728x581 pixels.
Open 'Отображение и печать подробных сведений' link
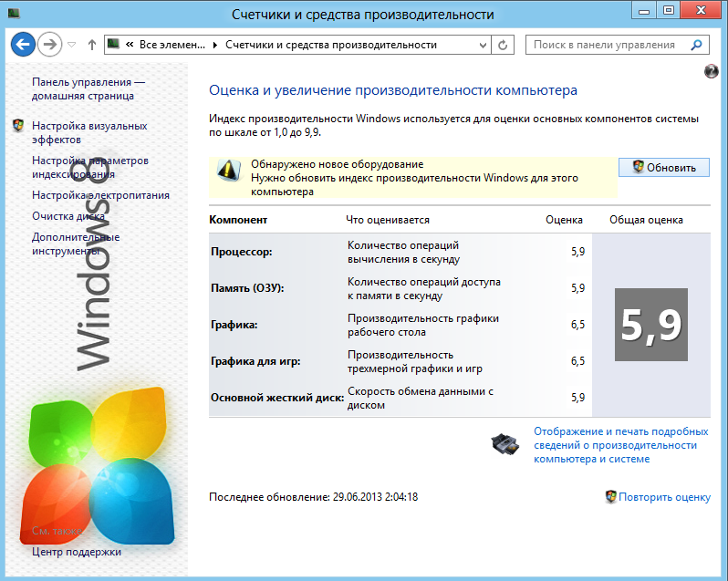(x=620, y=445)
